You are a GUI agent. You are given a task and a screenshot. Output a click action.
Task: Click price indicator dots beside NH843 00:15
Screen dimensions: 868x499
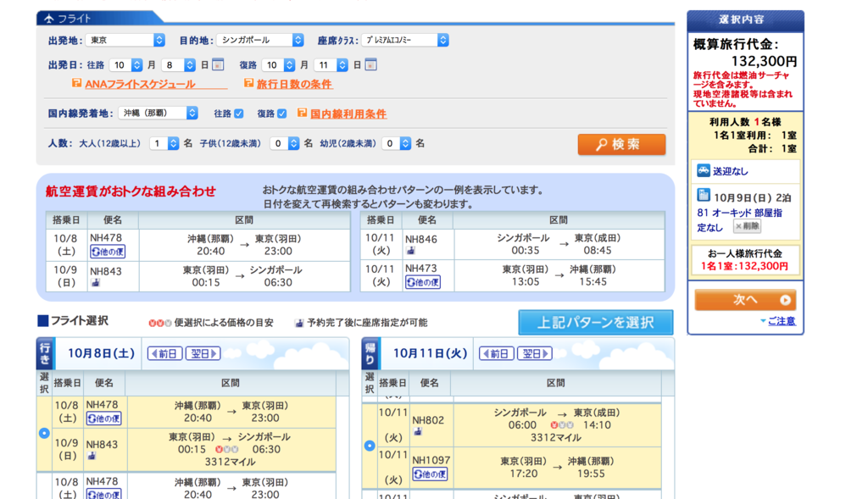pyautogui.click(x=227, y=449)
